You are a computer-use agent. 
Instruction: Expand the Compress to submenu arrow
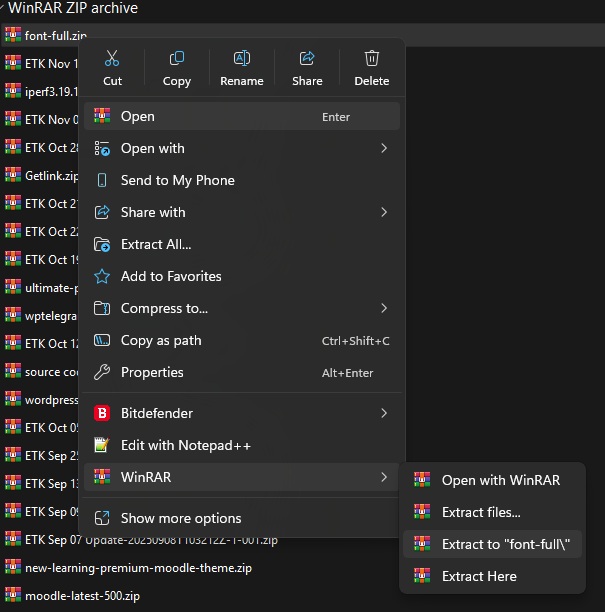click(384, 309)
